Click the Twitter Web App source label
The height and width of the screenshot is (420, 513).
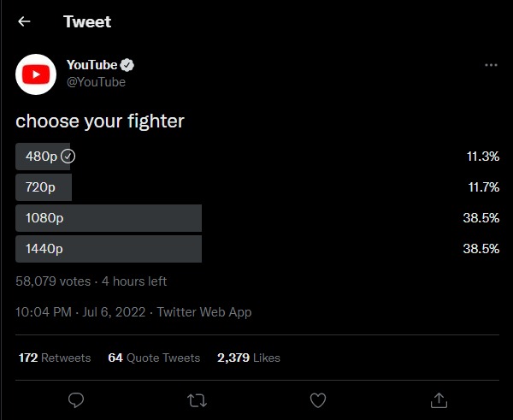point(204,312)
